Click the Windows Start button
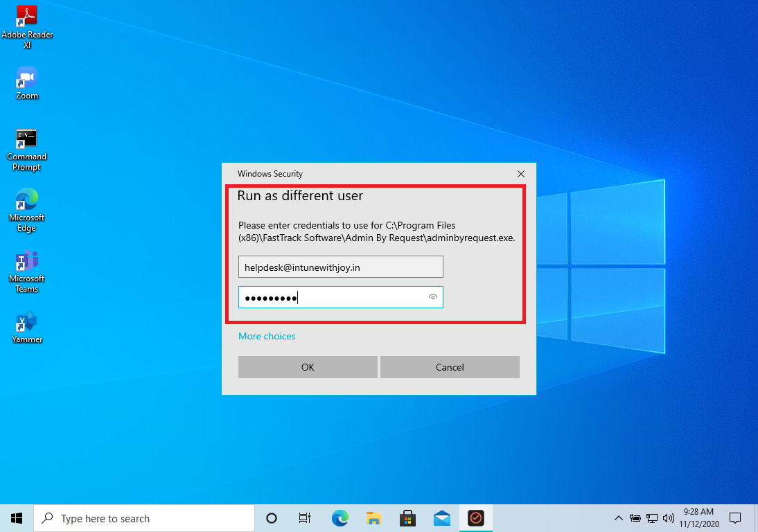This screenshot has width=758, height=532. point(17,518)
